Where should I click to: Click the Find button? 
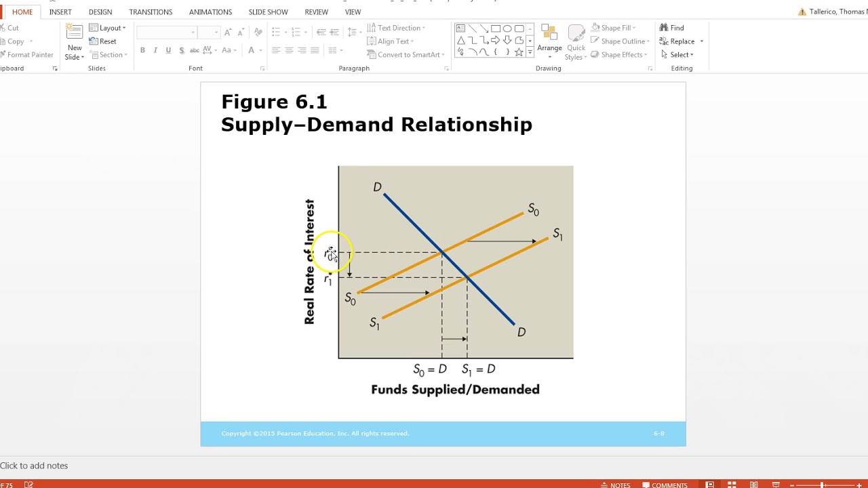[672, 28]
